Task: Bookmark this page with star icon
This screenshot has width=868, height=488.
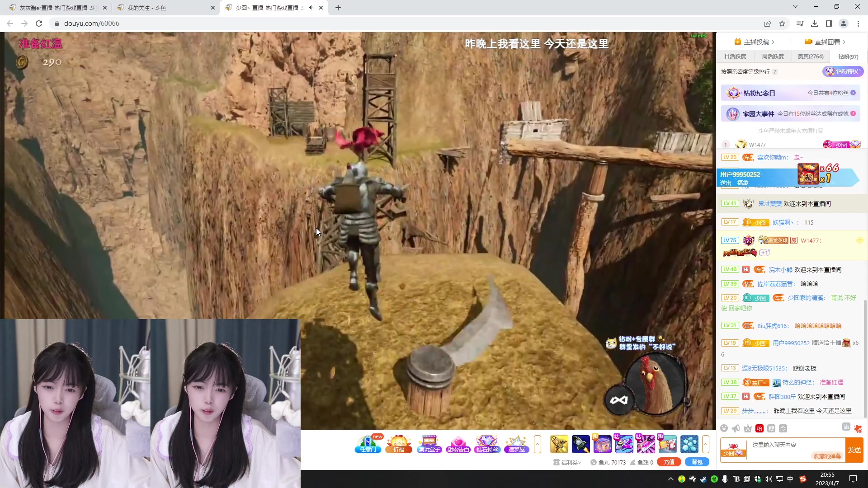Action: point(782,23)
